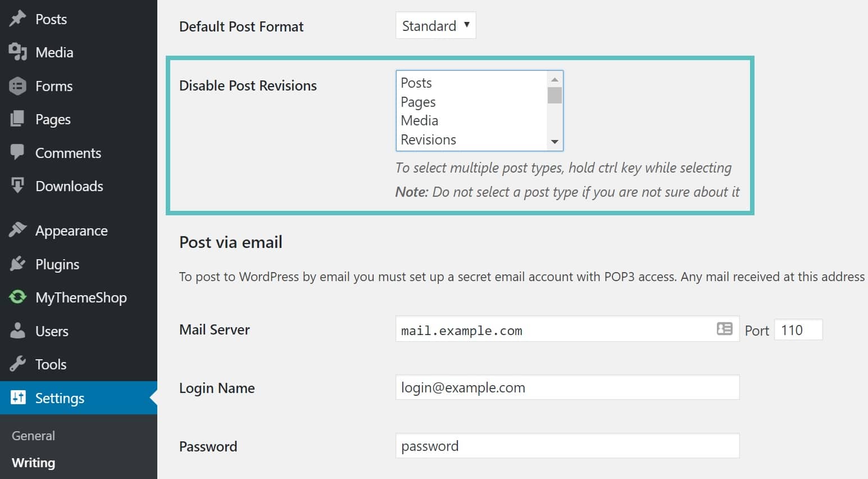This screenshot has width=868, height=479.
Task: Switch to the Writing settings page
Action: 34,463
